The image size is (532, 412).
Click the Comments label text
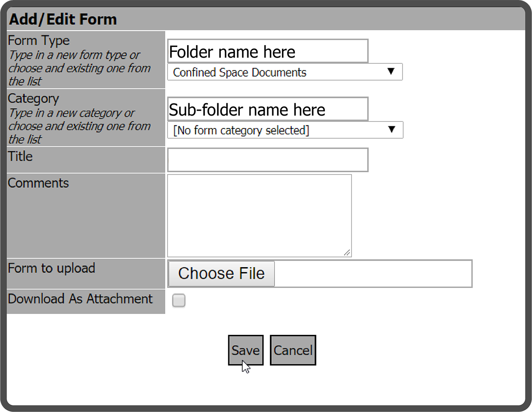39,183
